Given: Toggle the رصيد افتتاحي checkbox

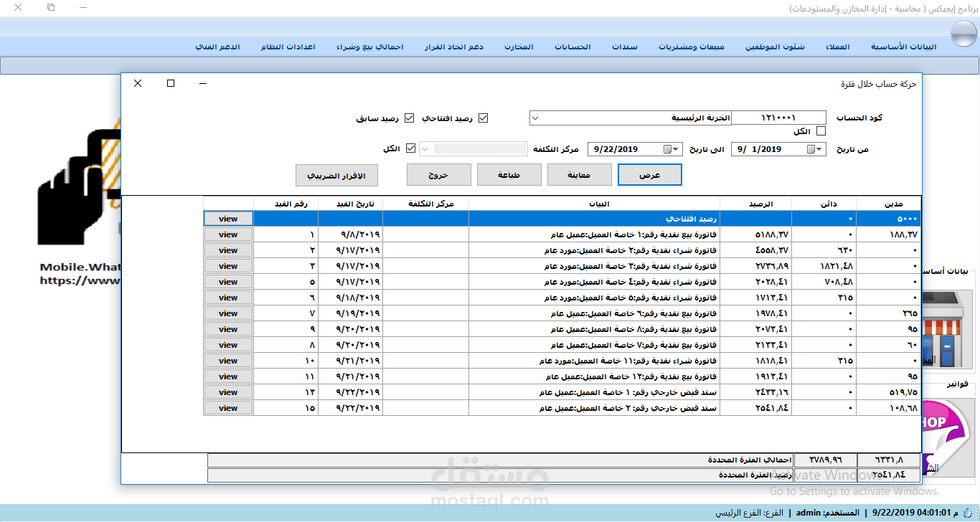Looking at the screenshot, I should pos(483,118).
